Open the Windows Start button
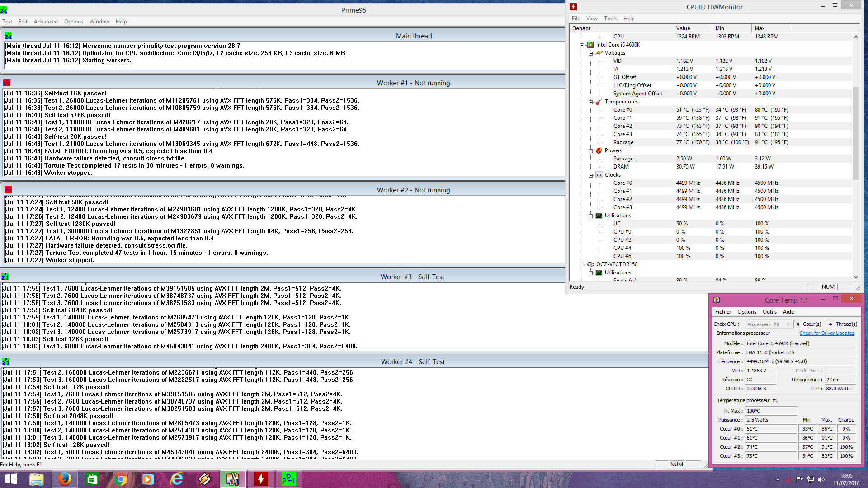This screenshot has height=488, width=868. tap(11, 479)
